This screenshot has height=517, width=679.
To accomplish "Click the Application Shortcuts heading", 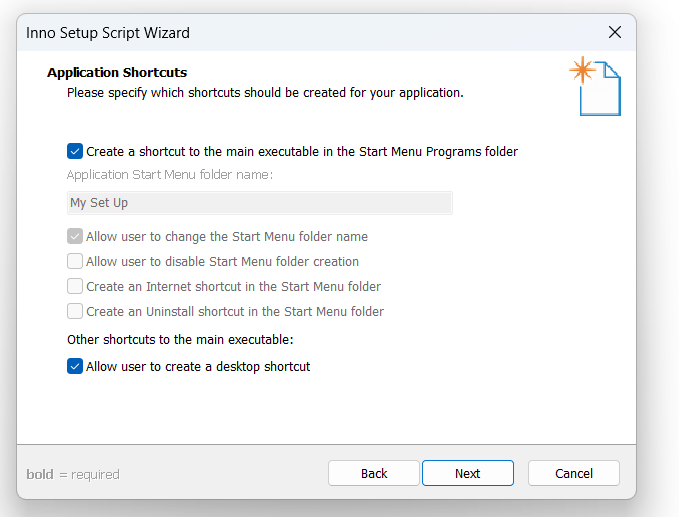I will 117,72.
